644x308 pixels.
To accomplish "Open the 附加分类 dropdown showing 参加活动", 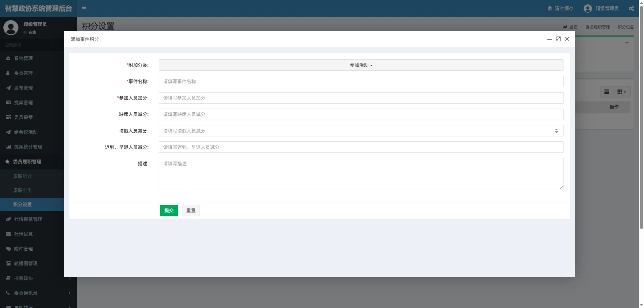I will point(361,65).
